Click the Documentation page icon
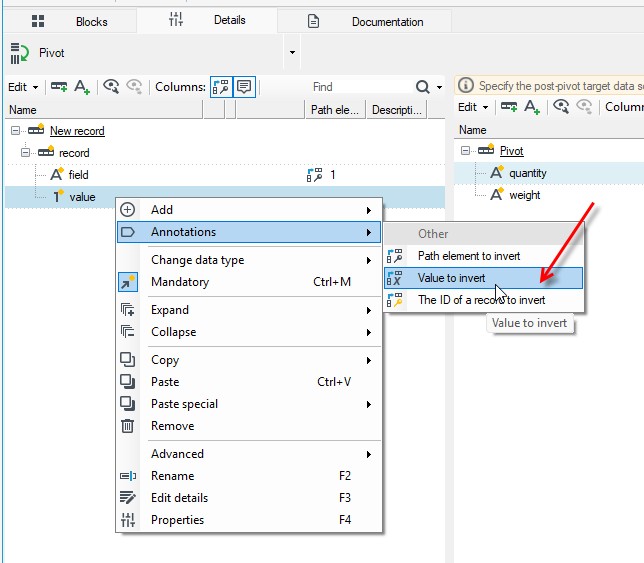644x563 pixels. pyautogui.click(x=313, y=21)
